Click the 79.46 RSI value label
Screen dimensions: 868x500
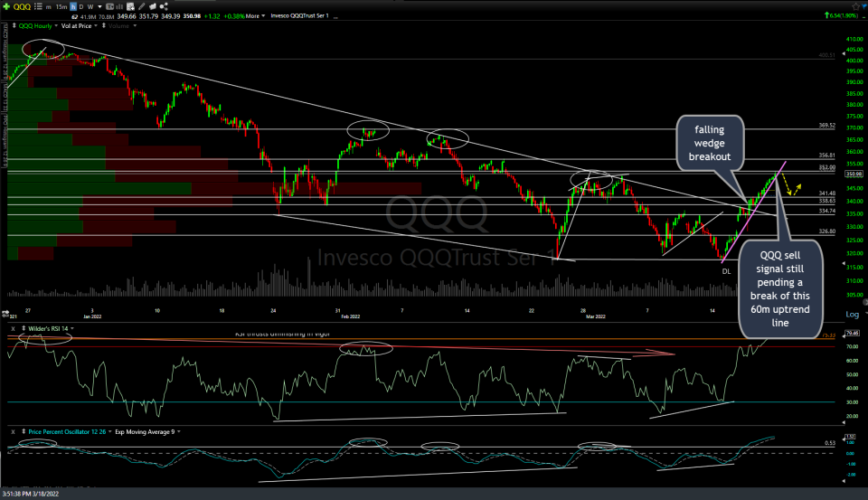[x=853, y=334]
